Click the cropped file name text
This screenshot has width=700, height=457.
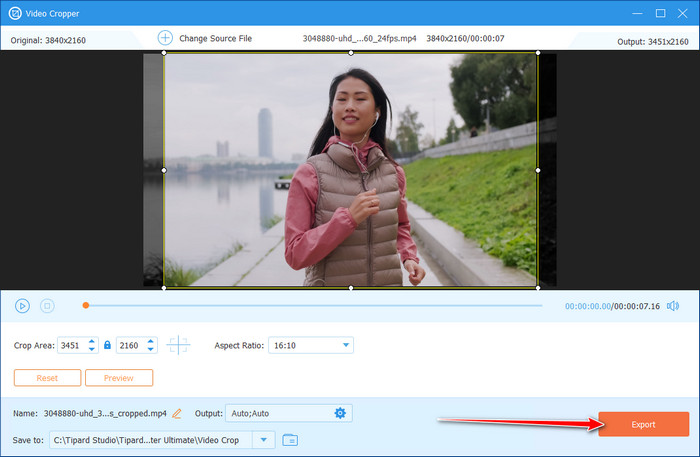pos(105,413)
